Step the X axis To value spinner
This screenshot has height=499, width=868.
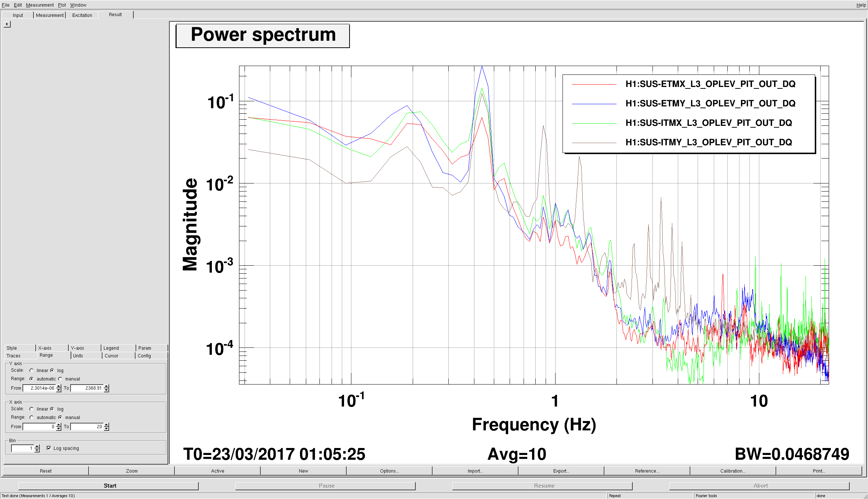[x=106, y=426]
